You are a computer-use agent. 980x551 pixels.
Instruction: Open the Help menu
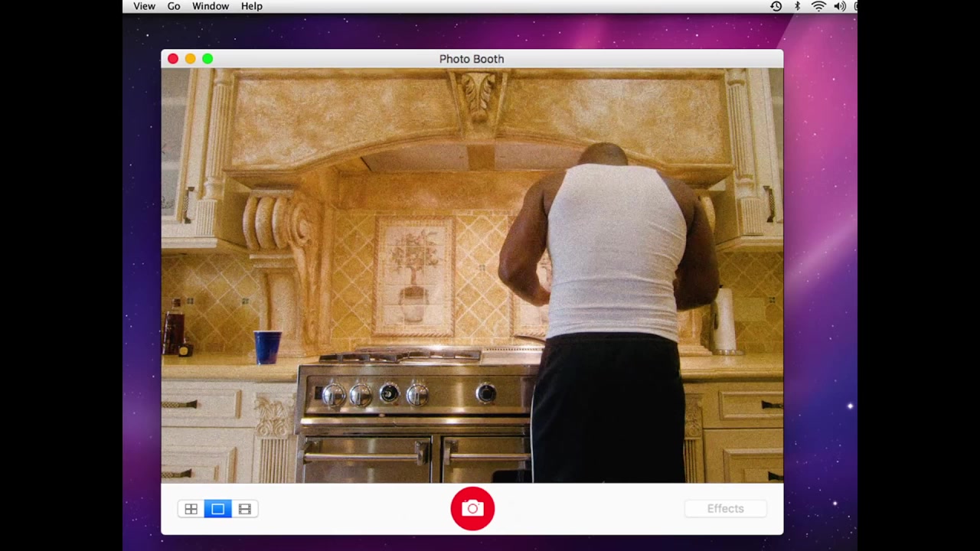pos(252,6)
